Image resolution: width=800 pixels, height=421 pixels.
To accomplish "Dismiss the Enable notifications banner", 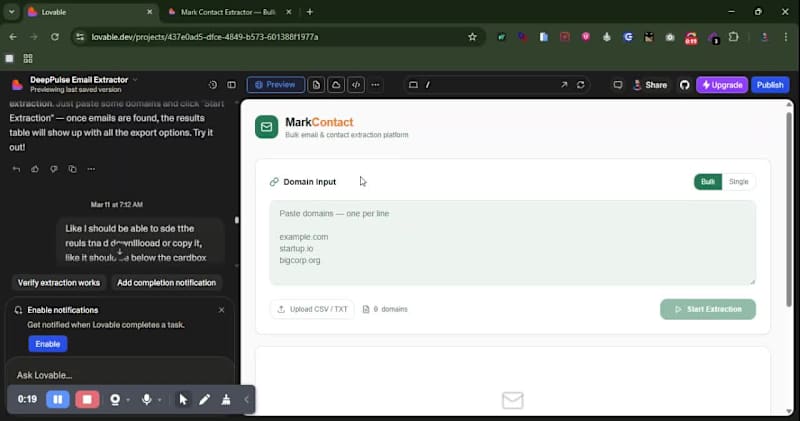I will [221, 310].
